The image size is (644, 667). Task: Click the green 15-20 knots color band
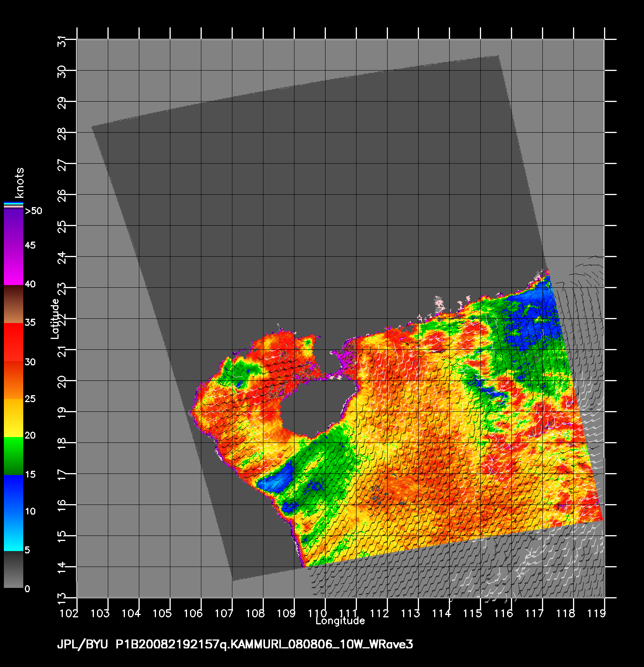[14, 456]
